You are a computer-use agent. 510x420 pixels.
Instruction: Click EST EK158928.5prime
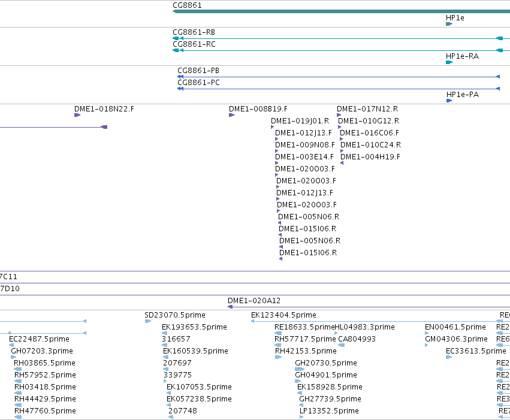tap(300, 394)
